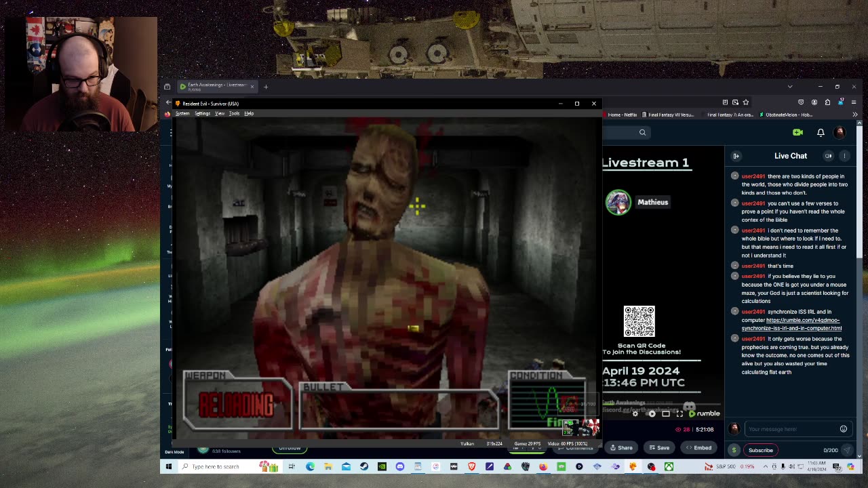
Task: Show more bookmarks with double chevron
Action: 854,115
